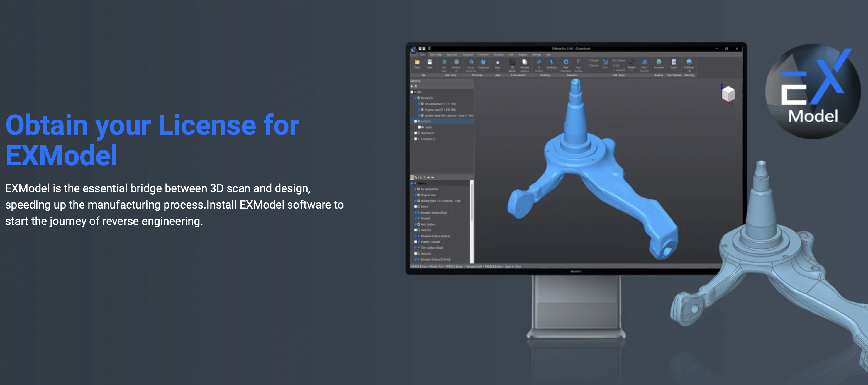Screen dimensions: 868x385
Task: Open the Construct dropdown arrow
Action: [x=483, y=71]
